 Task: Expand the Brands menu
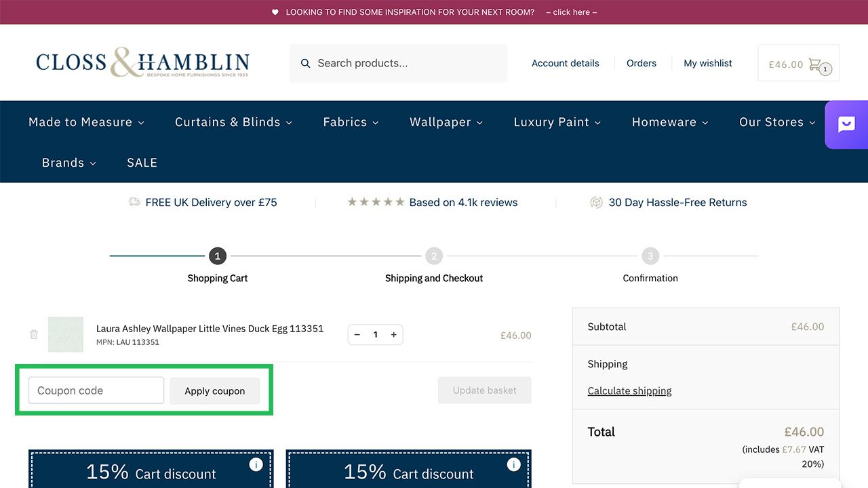(x=69, y=163)
